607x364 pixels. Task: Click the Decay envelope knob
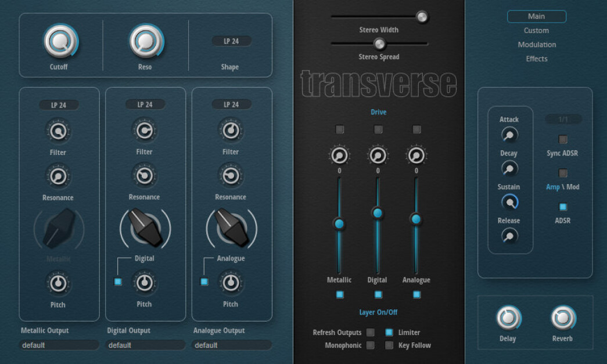pos(509,169)
